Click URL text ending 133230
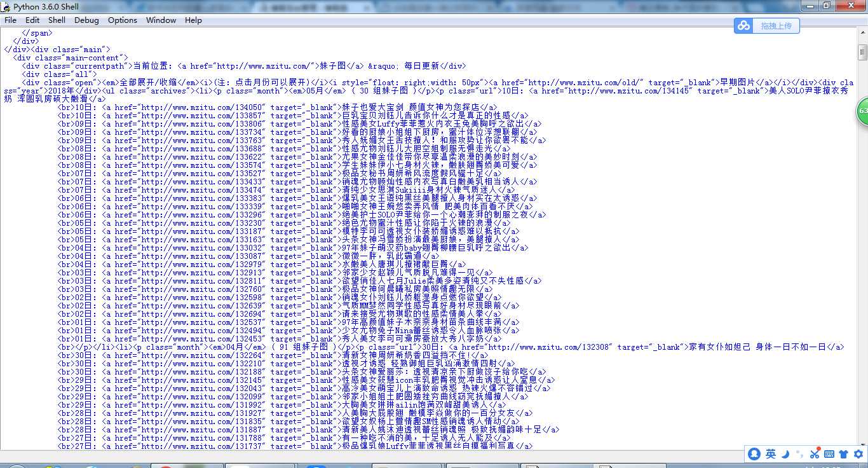Screen dimensions: 868x468 click(x=201, y=223)
